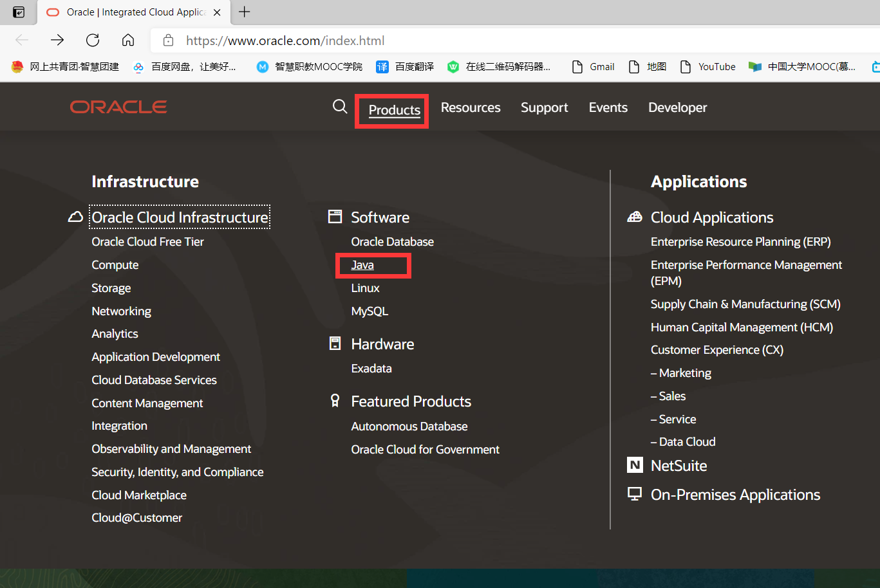Go to browser home icon
The height and width of the screenshot is (588, 880).
point(128,40)
